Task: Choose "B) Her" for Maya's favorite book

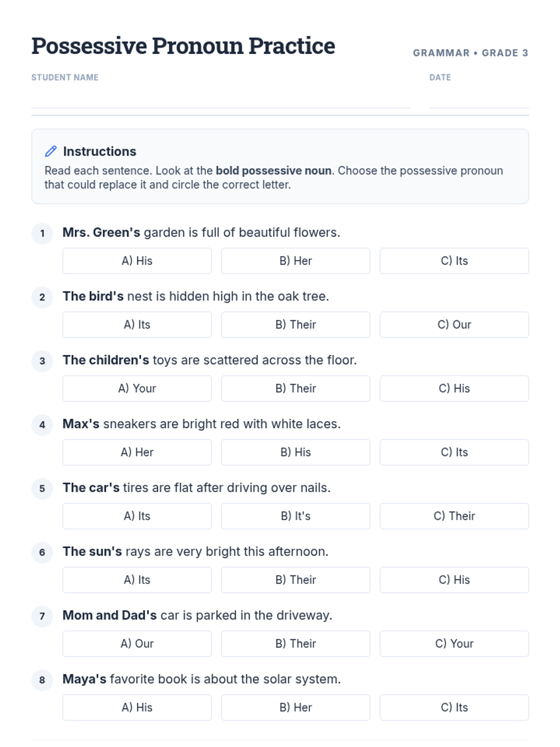Action: 295,707
